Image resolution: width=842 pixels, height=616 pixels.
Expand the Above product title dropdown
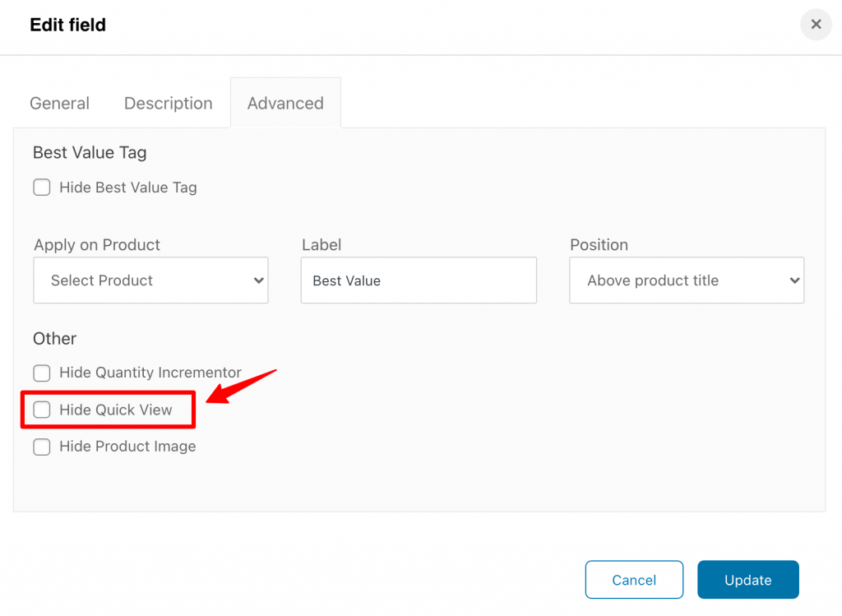tap(687, 280)
